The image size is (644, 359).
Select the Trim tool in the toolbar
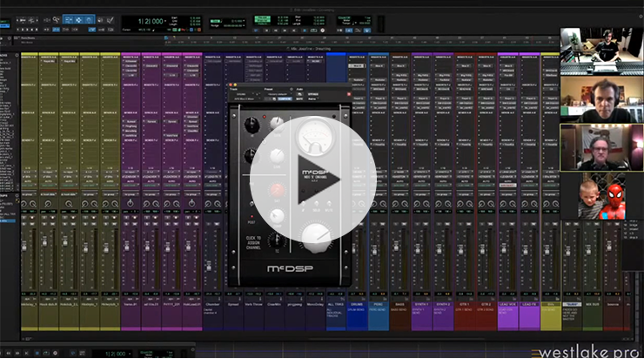point(69,20)
